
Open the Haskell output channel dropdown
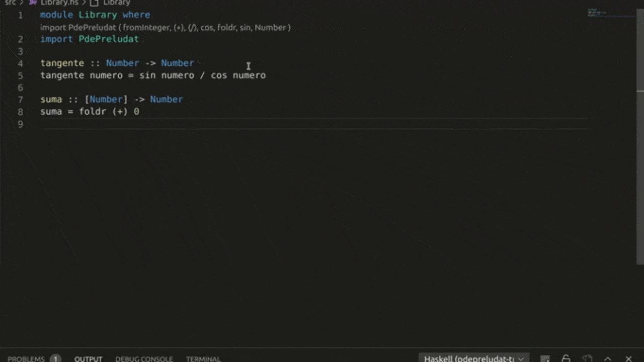(x=473, y=358)
